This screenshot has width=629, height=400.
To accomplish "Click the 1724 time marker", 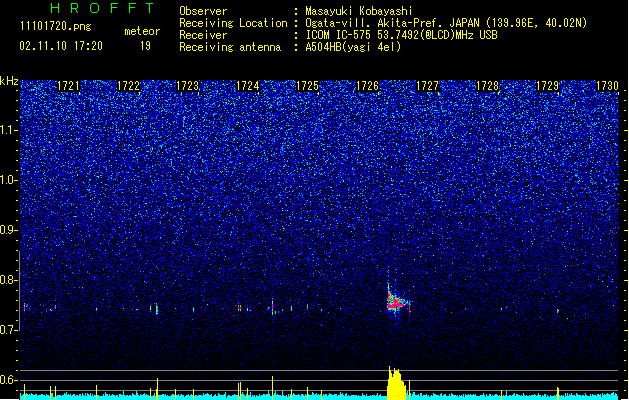I will tap(248, 86).
